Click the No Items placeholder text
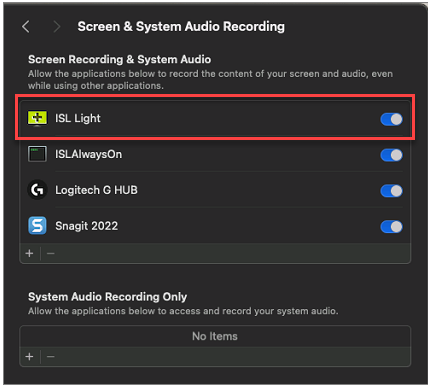This screenshot has width=428, height=385. click(x=215, y=336)
